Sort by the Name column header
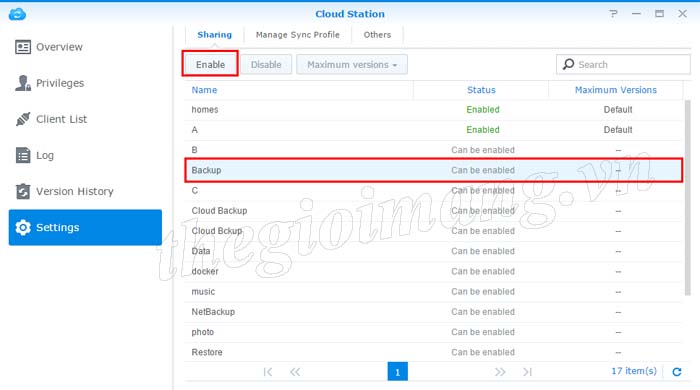The image size is (700, 390). click(204, 90)
